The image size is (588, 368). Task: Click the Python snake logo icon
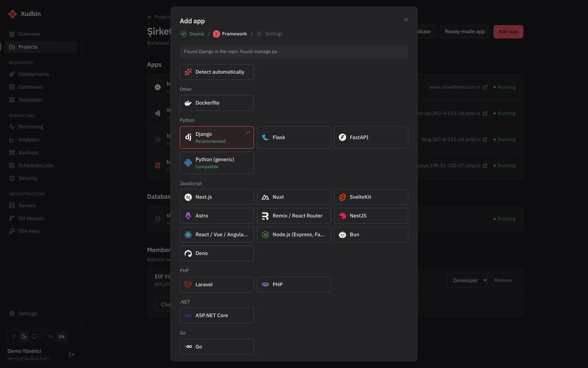coord(188,163)
